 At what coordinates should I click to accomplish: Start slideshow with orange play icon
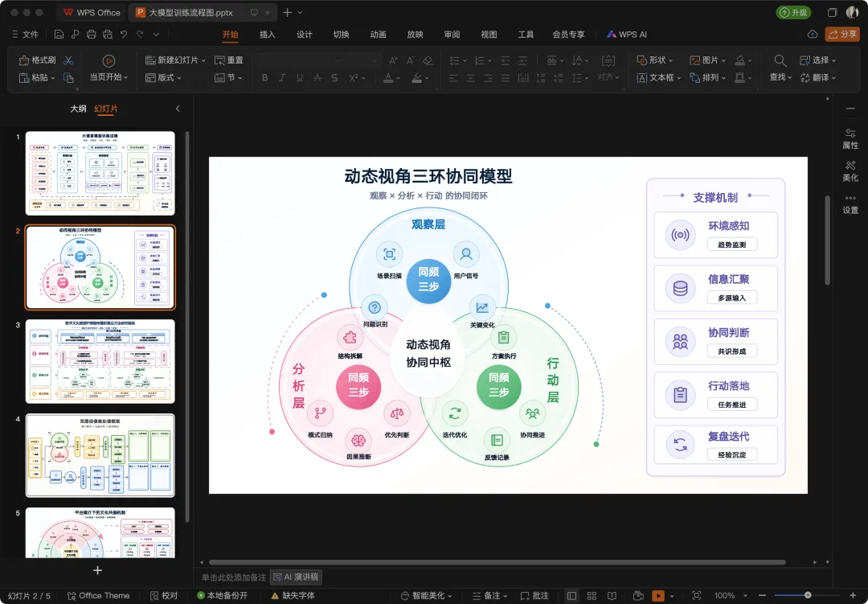tap(658, 596)
